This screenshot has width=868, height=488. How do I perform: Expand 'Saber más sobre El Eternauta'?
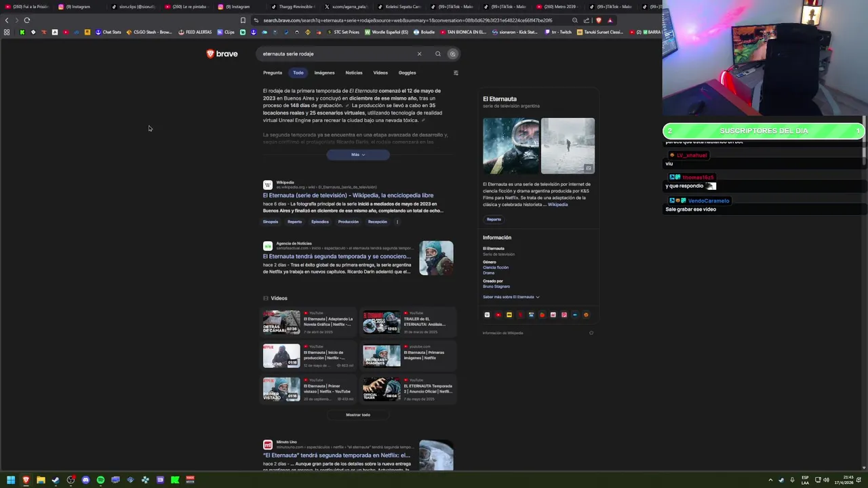click(511, 297)
